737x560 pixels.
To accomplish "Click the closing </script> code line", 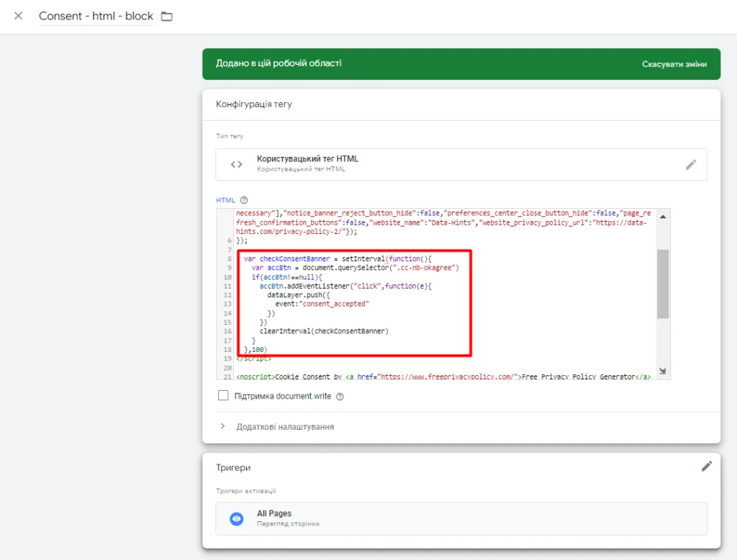I will [x=254, y=358].
